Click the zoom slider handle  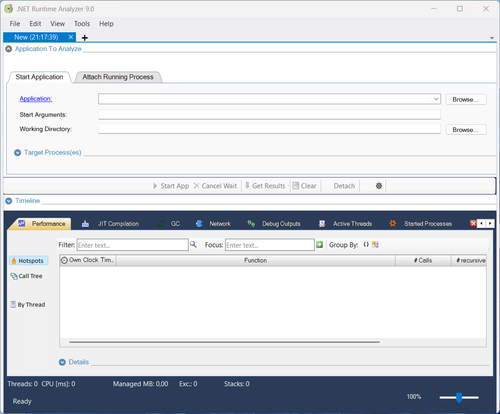click(459, 397)
